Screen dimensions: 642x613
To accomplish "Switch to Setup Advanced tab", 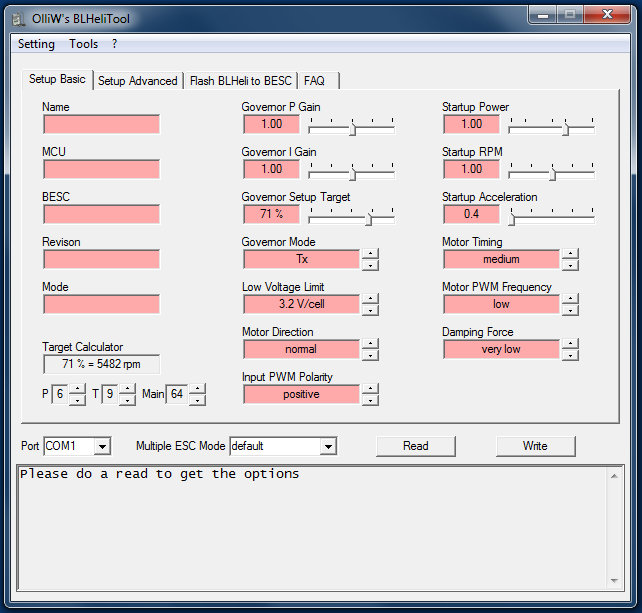I will (137, 81).
